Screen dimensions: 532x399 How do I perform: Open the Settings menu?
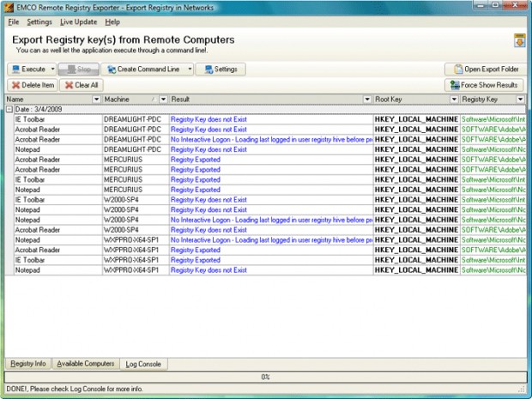(x=39, y=22)
